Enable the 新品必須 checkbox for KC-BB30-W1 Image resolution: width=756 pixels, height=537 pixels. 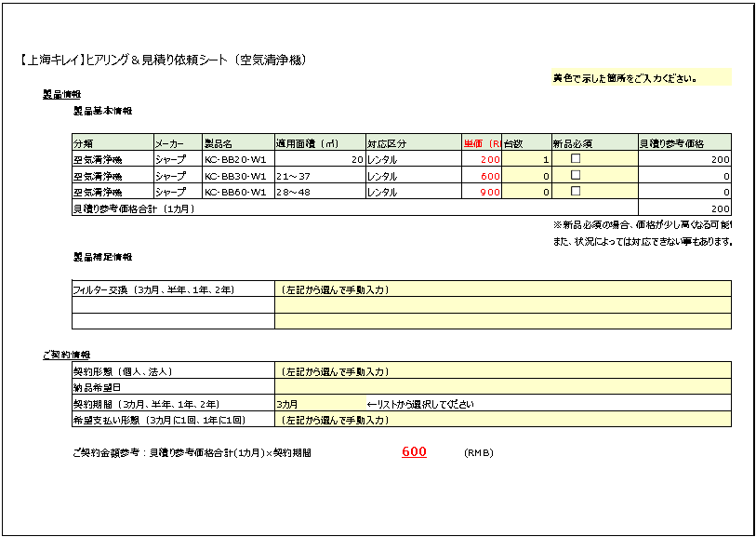pyautogui.click(x=574, y=175)
